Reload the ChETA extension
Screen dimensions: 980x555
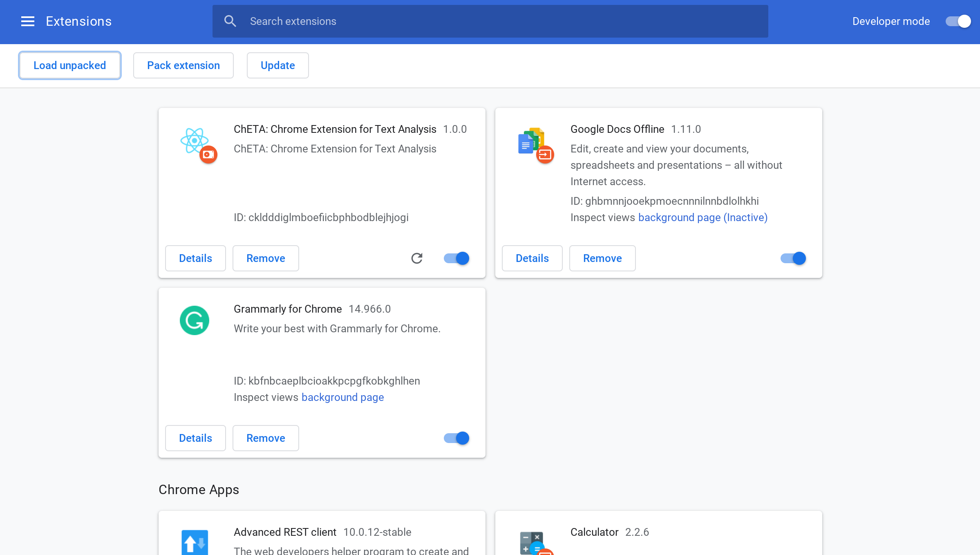point(417,258)
